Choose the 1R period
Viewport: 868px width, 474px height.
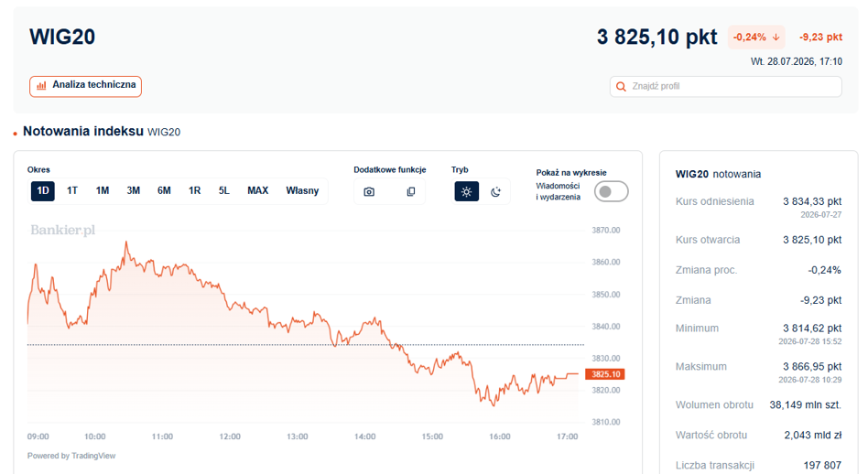tap(194, 191)
